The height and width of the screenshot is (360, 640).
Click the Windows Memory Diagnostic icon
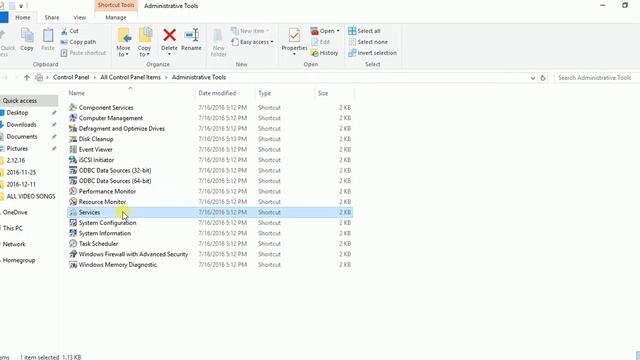point(73,264)
